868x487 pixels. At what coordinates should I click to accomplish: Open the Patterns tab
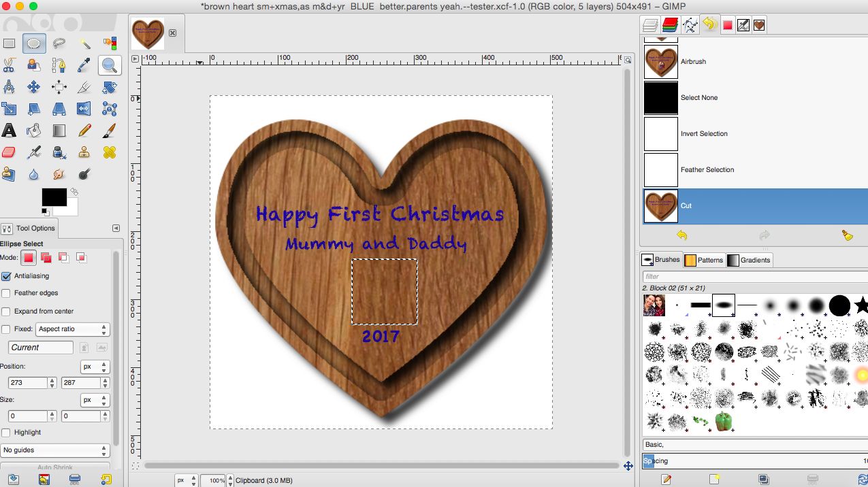pos(703,260)
